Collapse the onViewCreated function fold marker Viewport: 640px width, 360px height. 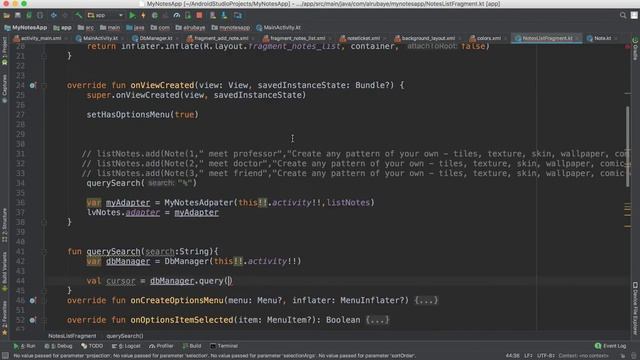tap(44, 85)
